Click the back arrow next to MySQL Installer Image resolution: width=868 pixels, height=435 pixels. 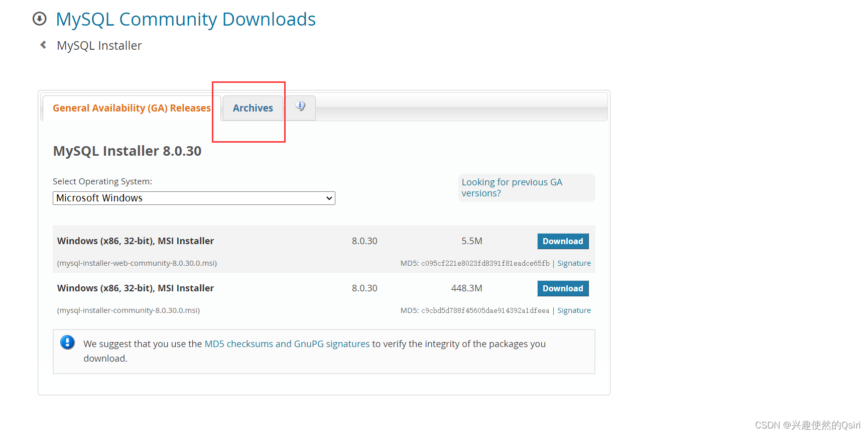coord(43,45)
